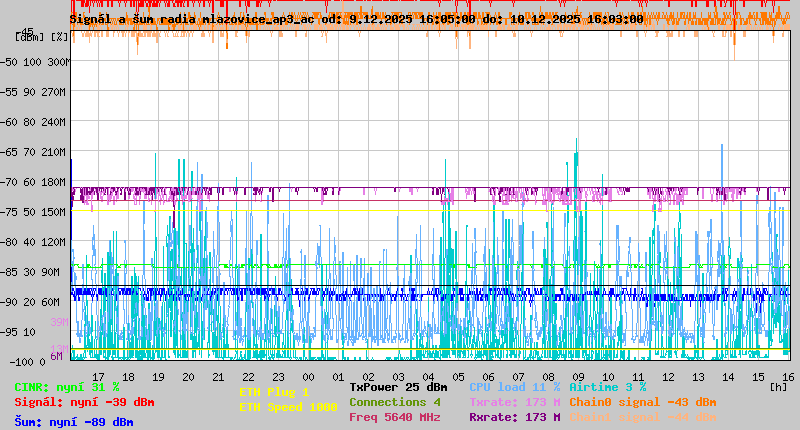Click the yellow ETH Plug legend text
This screenshot has width=800, height=430.
point(274,392)
